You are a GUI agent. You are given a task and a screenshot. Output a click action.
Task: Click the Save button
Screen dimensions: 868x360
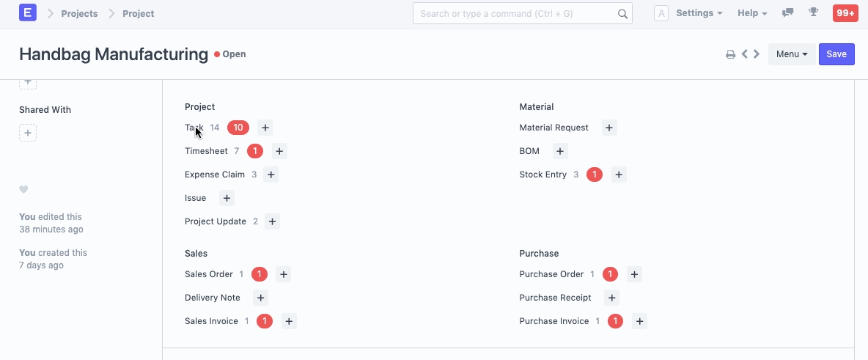point(836,54)
